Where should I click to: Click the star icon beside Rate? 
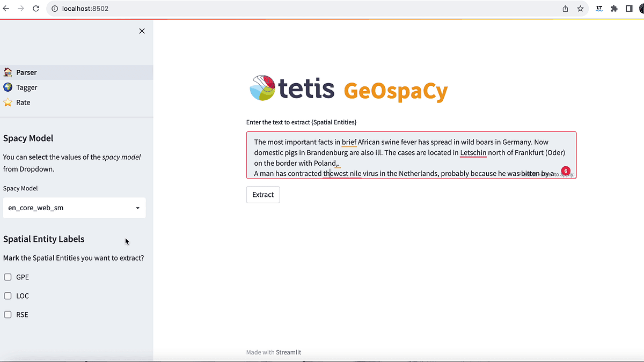click(8, 102)
